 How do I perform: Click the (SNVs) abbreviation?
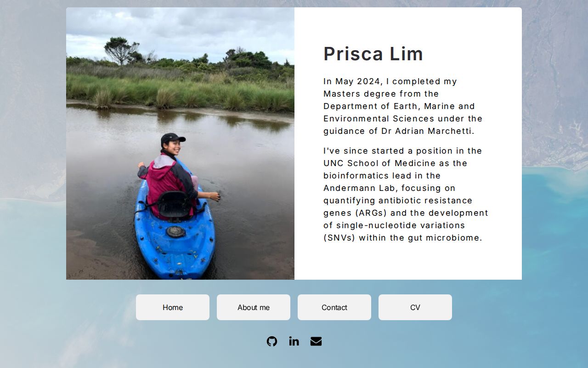(339, 238)
